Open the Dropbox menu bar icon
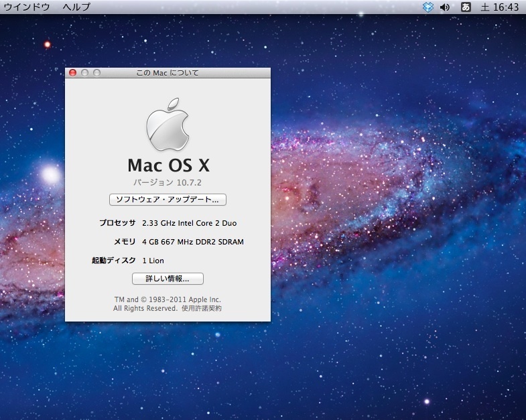Viewport: 526px width, 420px height. 428,7
